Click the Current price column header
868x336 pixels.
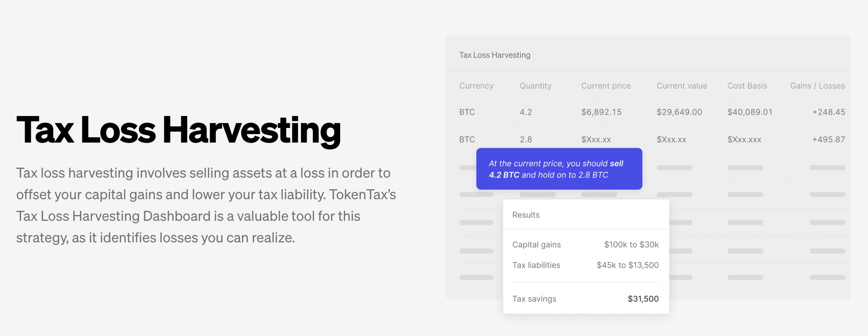[x=606, y=86]
